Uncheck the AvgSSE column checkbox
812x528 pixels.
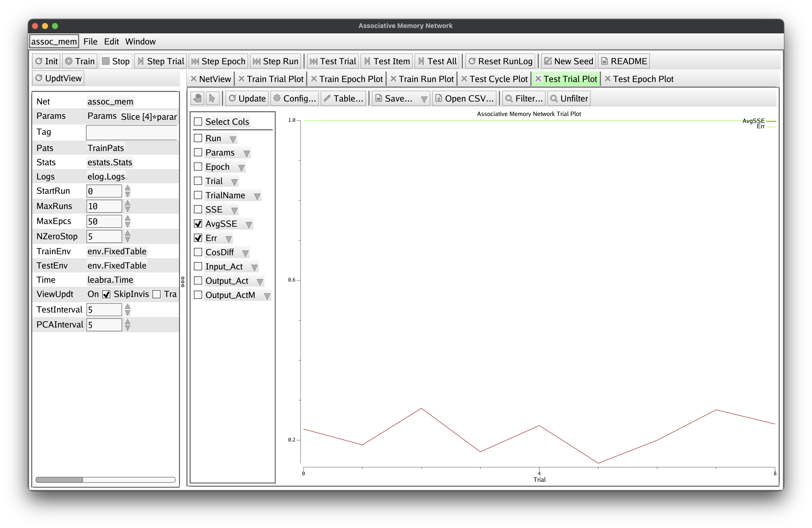(198, 224)
